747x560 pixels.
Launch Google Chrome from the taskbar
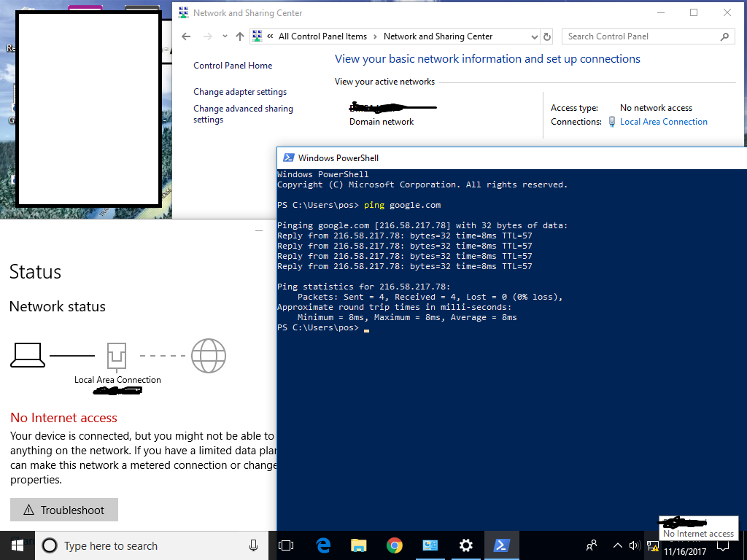(395, 545)
